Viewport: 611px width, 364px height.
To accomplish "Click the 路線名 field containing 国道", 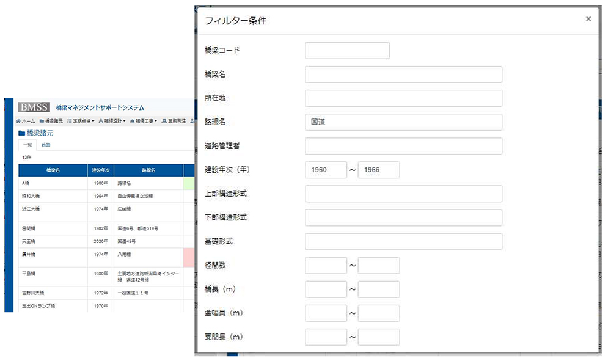I will click(x=403, y=122).
